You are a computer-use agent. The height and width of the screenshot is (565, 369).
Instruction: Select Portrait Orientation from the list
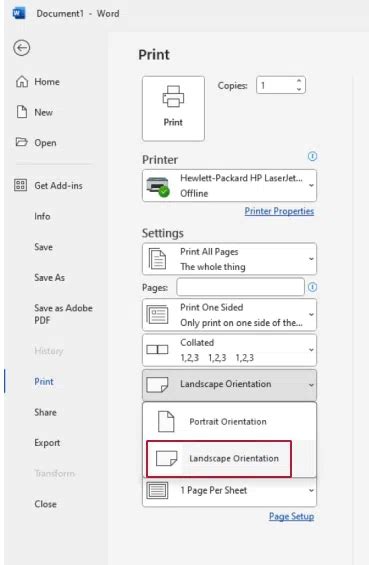point(230,422)
